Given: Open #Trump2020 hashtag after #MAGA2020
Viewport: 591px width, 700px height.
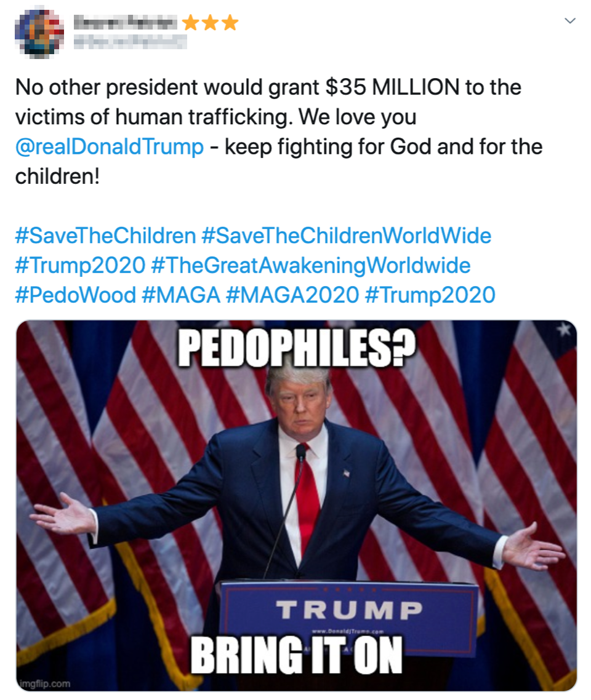Looking at the screenshot, I should point(430,295).
